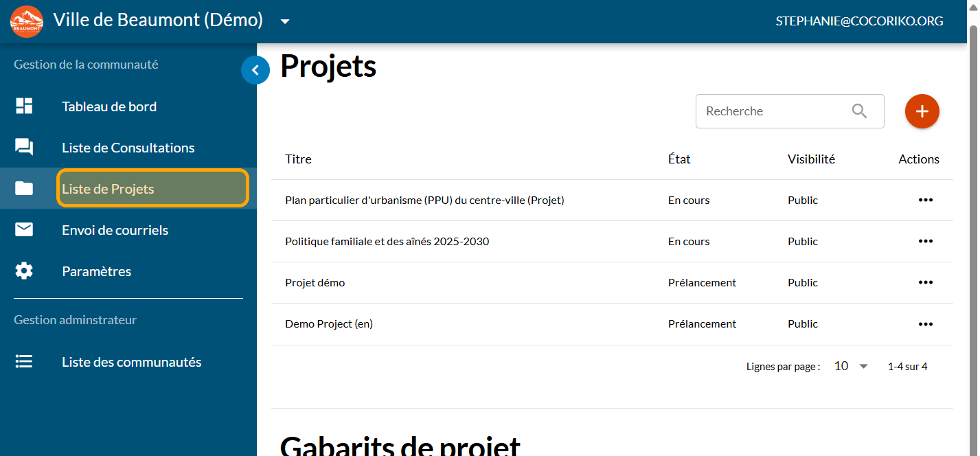The image size is (980, 456).
Task: Open the stephanie@cocoriko.org account menu
Action: coord(859,21)
